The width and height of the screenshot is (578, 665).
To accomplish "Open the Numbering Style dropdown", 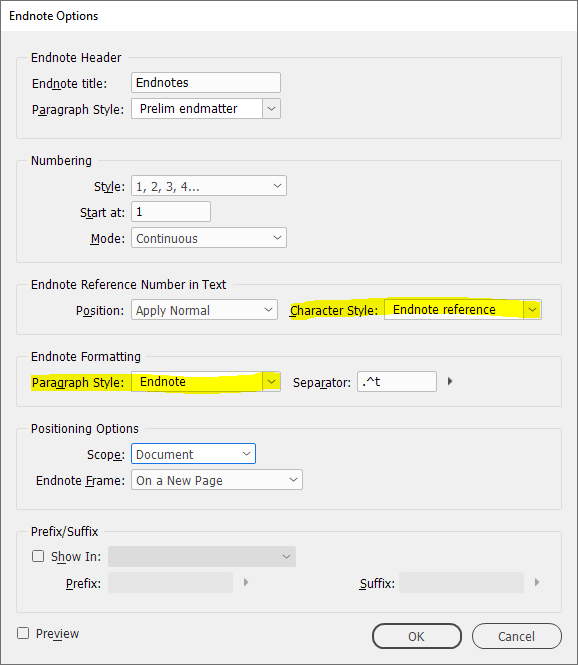I will tap(209, 186).
